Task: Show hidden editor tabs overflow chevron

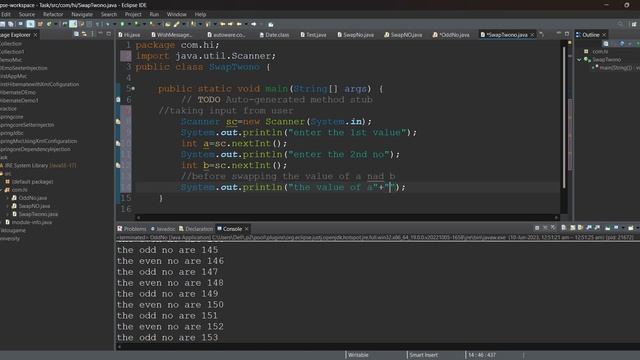Action: pyautogui.click(x=542, y=34)
